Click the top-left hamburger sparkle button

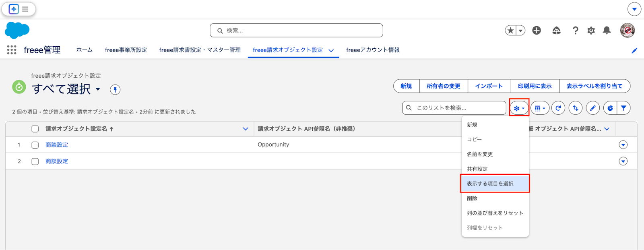tap(19, 9)
